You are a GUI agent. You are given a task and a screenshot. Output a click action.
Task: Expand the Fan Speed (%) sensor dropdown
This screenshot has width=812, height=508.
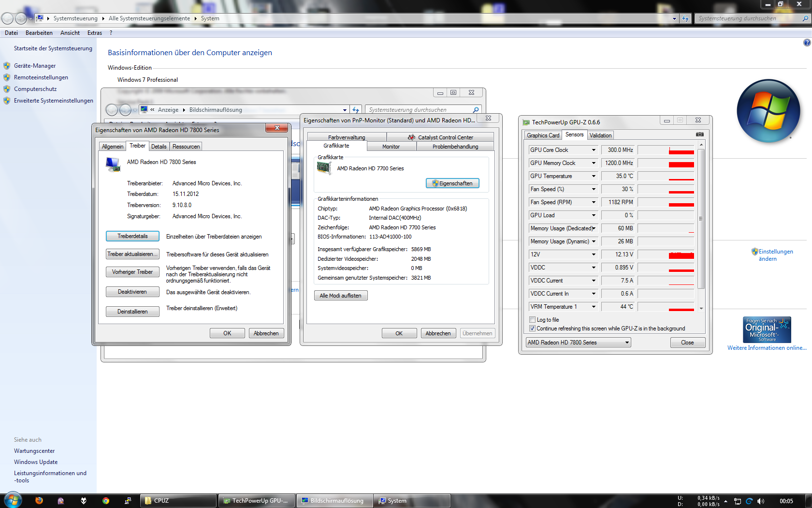(x=594, y=189)
